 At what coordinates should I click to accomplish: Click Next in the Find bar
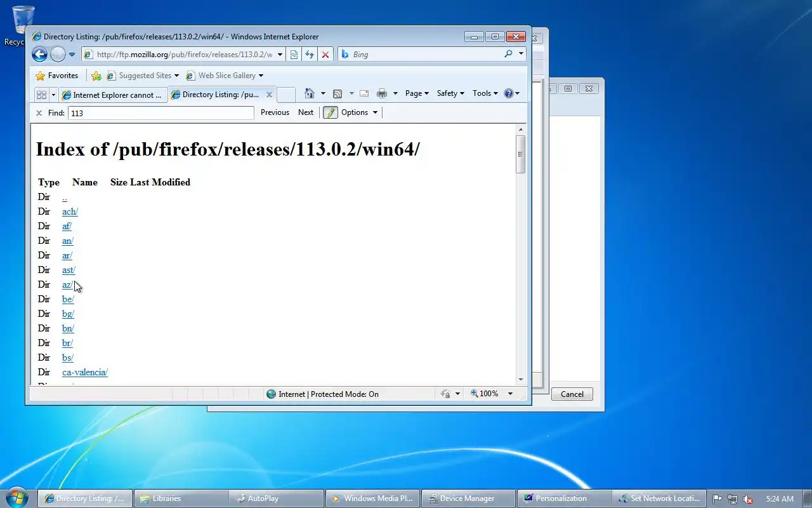point(306,112)
